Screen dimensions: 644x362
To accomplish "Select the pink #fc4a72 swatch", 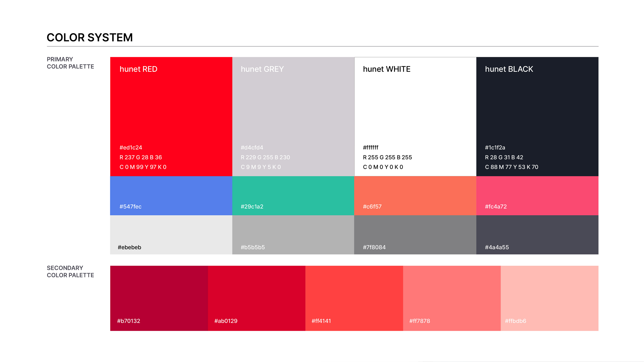I will coord(537,196).
